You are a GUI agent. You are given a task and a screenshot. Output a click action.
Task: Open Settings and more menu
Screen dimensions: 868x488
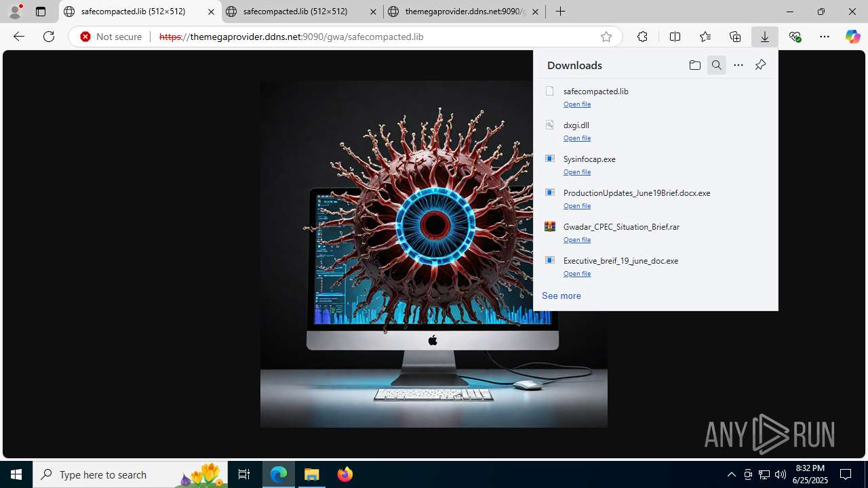tap(825, 37)
